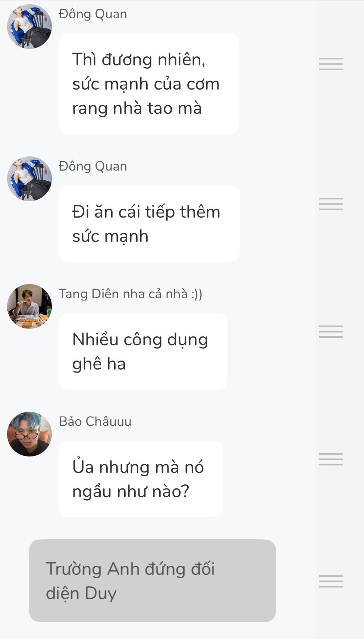Click the first "Đông Quan" sender name
364x639 pixels.
click(93, 14)
